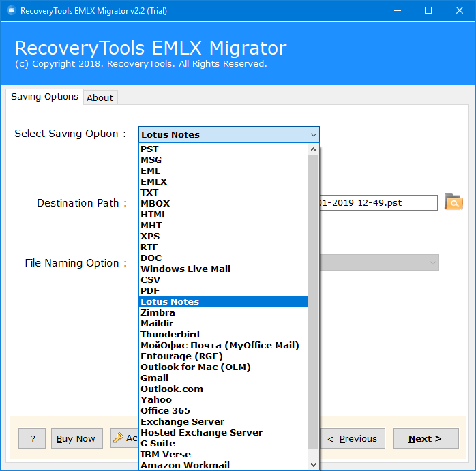Pick DOC from the format list
476x471 pixels.
click(x=223, y=258)
